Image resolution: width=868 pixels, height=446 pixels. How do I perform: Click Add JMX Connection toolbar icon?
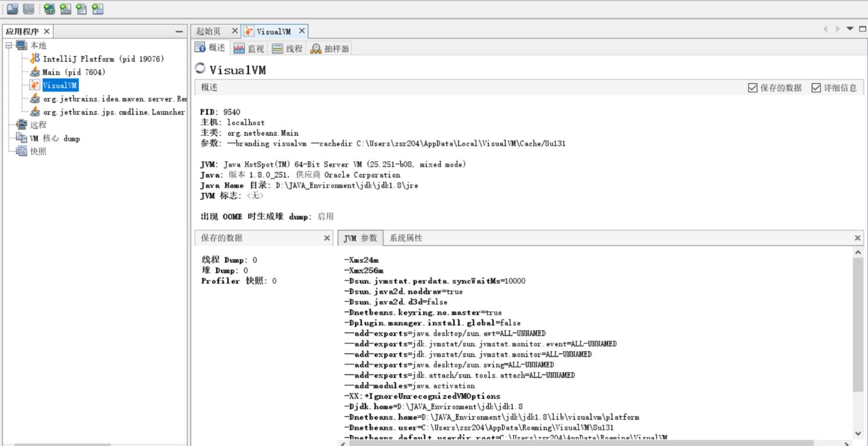pos(66,9)
